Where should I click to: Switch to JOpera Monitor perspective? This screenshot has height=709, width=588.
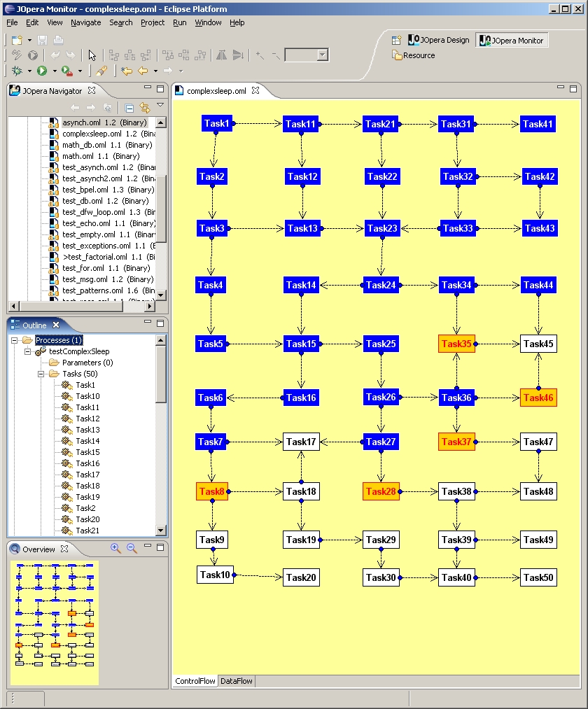tap(512, 40)
